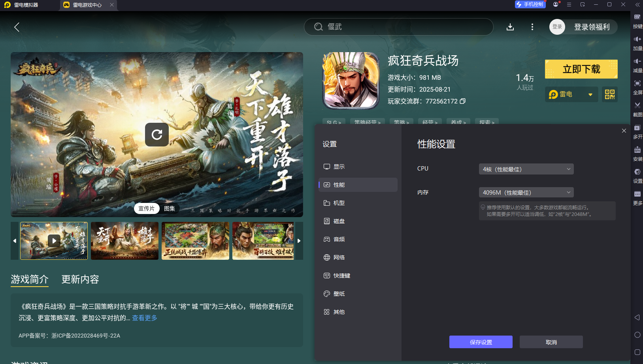Open the user account icon in title bar
This screenshot has height=364, width=643.
pyautogui.click(x=556, y=4)
